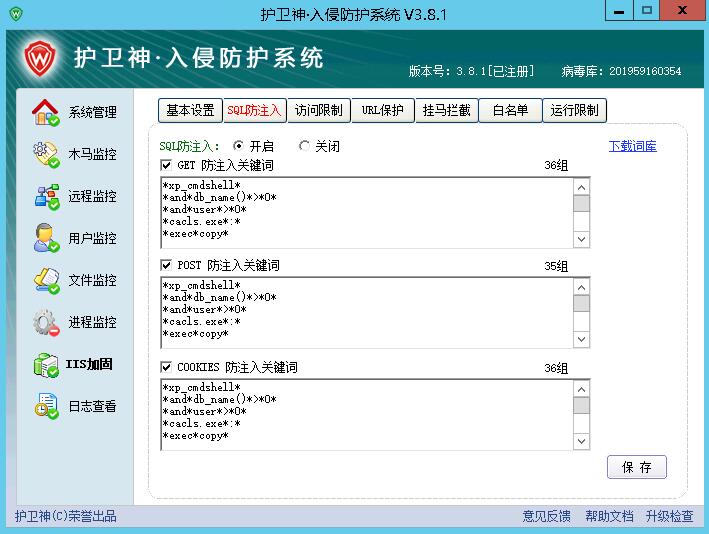Click the small green shield title bar icon
Screen dimensions: 709x534
click(x=16, y=14)
